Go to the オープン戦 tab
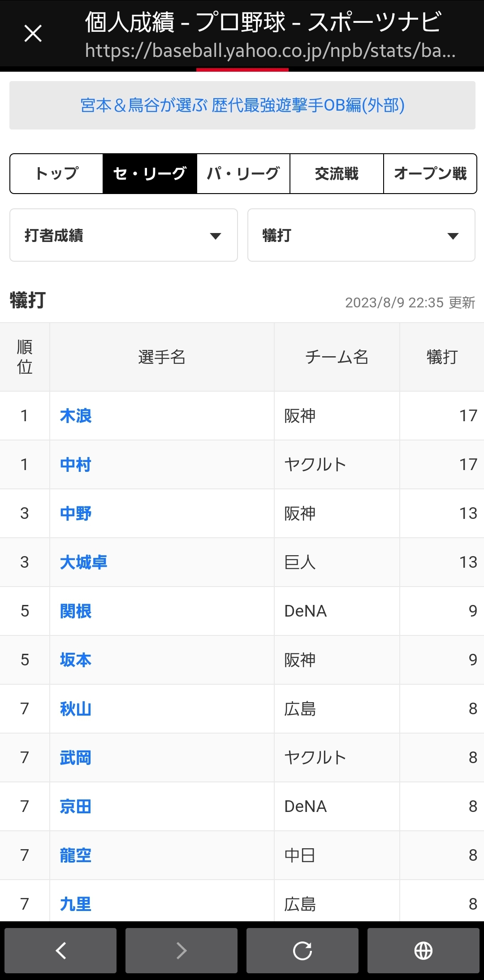 point(430,173)
